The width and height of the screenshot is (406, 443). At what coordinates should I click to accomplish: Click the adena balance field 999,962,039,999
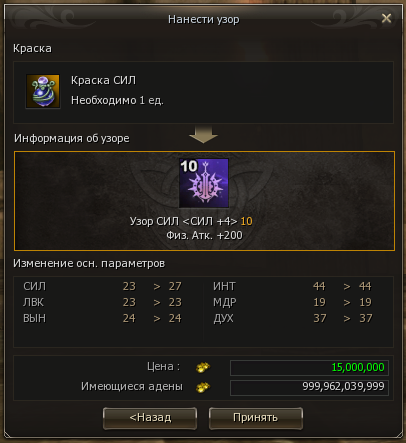coord(309,387)
